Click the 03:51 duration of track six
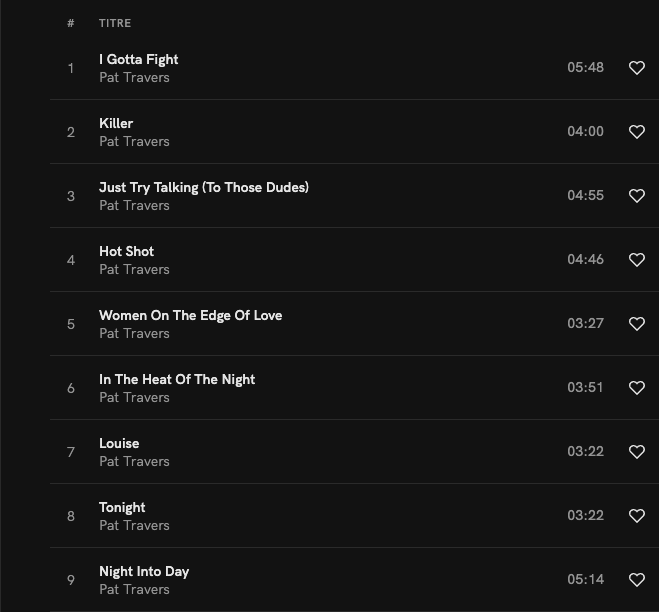 pos(585,388)
